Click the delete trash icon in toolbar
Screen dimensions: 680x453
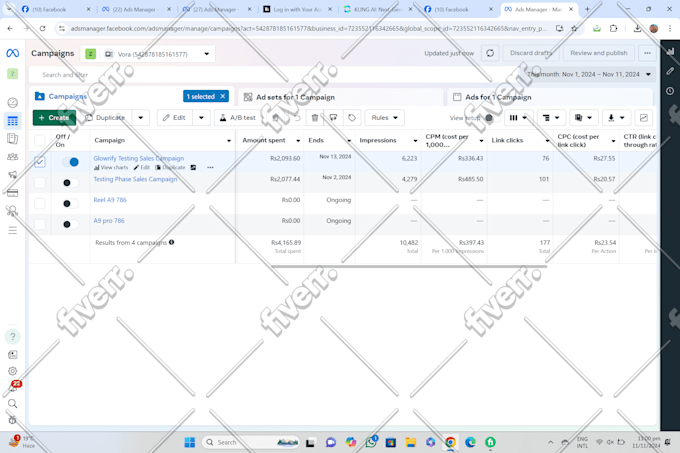(315, 117)
